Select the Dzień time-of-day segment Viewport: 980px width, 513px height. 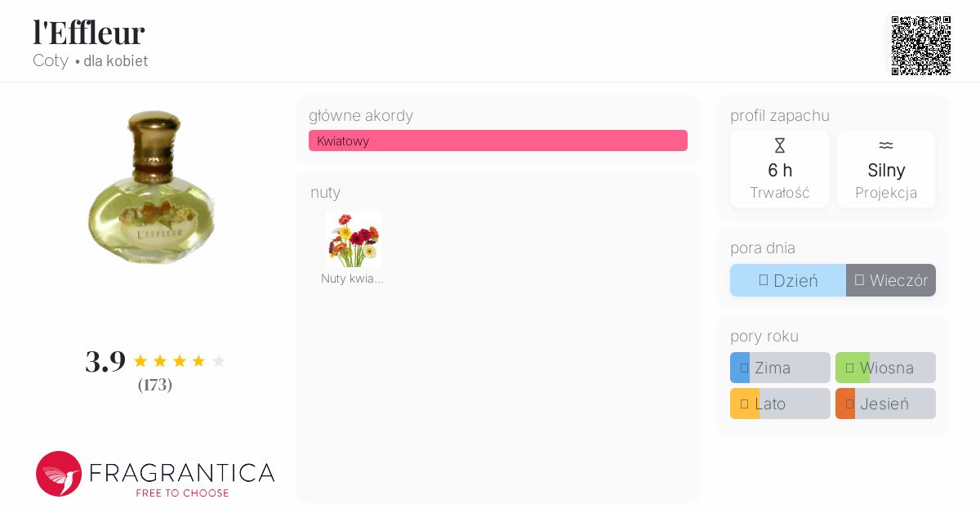pos(788,280)
